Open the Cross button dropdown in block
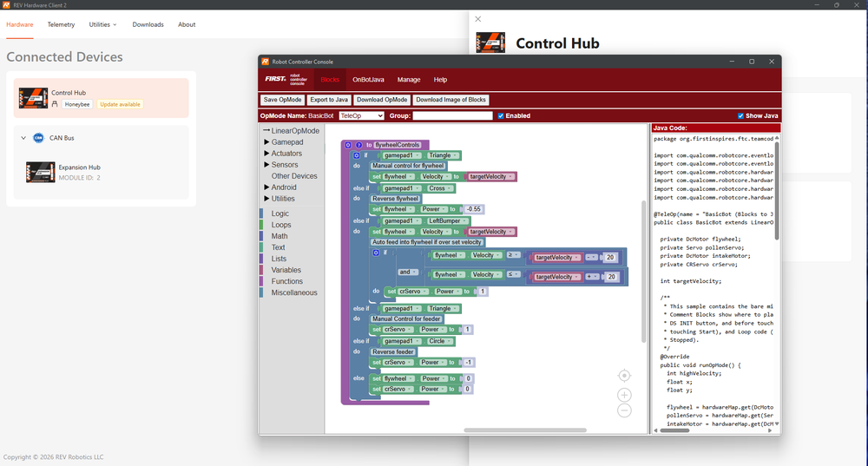 [x=440, y=188]
